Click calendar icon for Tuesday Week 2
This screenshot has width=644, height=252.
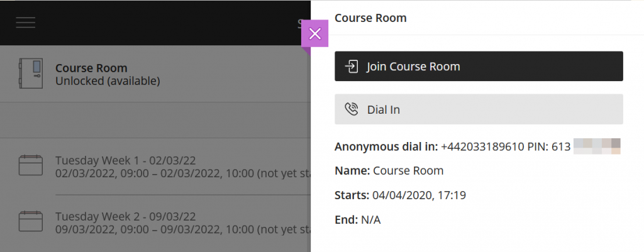click(30, 221)
